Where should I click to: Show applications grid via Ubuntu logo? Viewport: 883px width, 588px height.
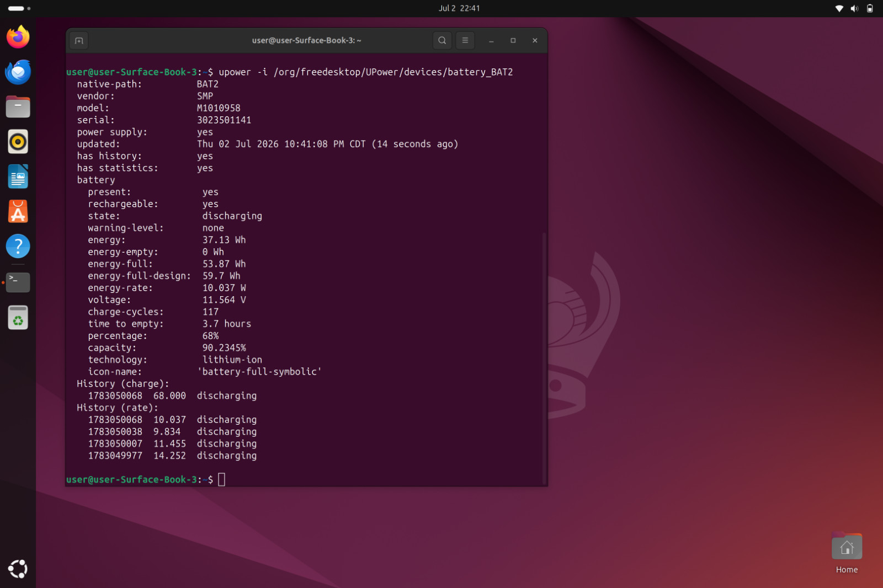coord(18,569)
